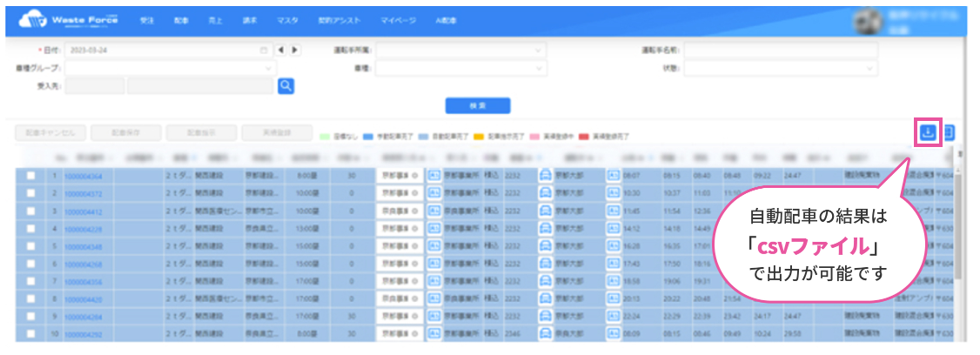Viewport: 980px width, 355px height.
Task: Click green 目標なし legend swatch
Action: coord(325,136)
